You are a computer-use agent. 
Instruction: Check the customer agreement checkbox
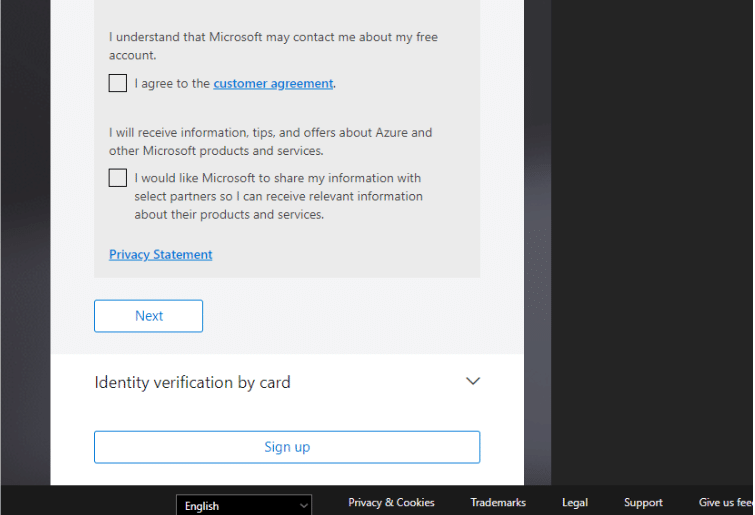tap(117, 83)
